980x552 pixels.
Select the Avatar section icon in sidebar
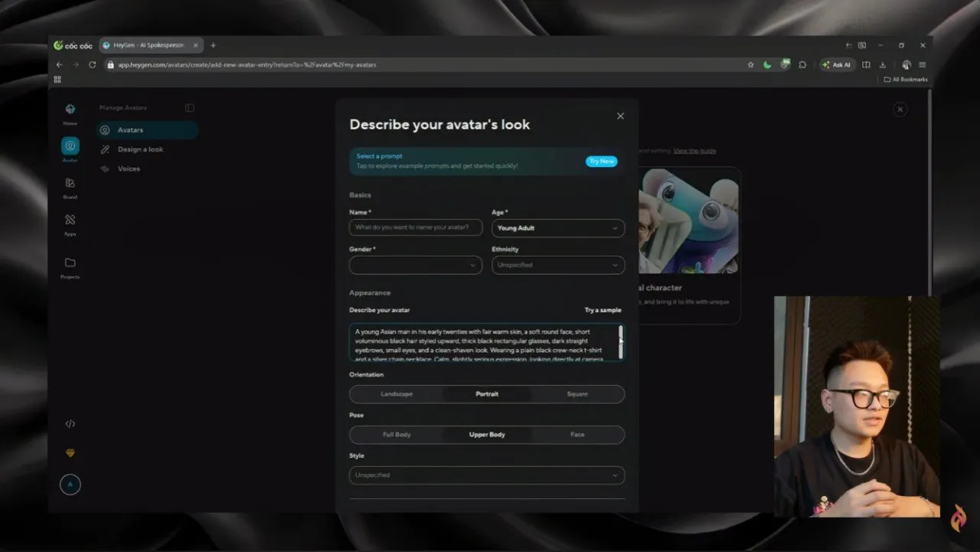tap(70, 146)
